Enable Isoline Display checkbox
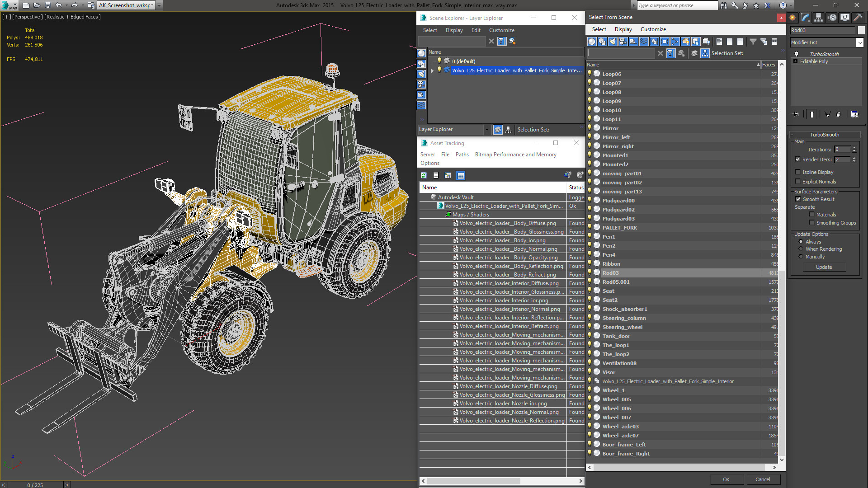 [797, 172]
